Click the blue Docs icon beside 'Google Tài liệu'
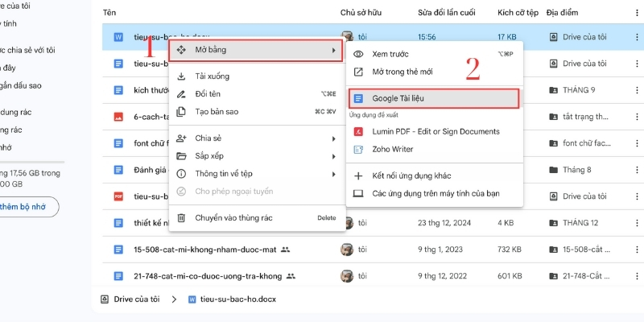This screenshot has height=322, width=644. pyautogui.click(x=358, y=98)
